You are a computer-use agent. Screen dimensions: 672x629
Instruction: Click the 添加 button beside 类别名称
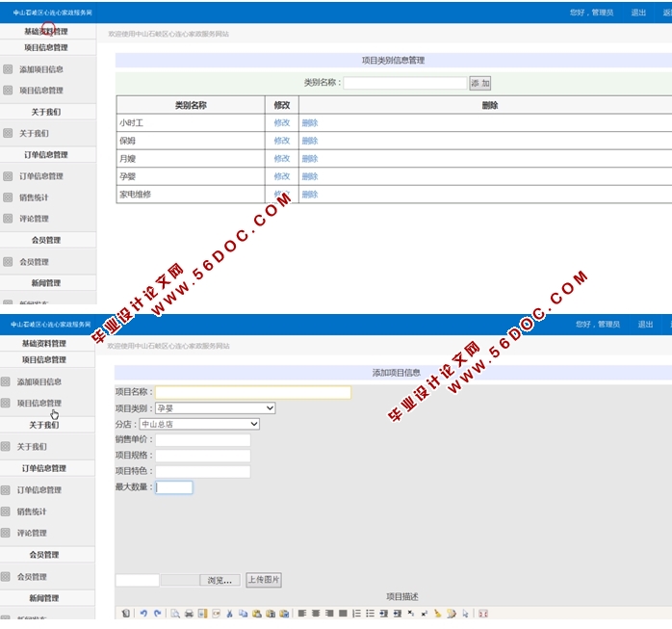tap(480, 83)
